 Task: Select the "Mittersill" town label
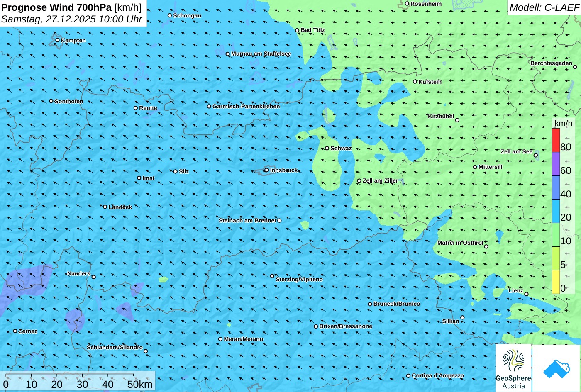pyautogui.click(x=491, y=167)
